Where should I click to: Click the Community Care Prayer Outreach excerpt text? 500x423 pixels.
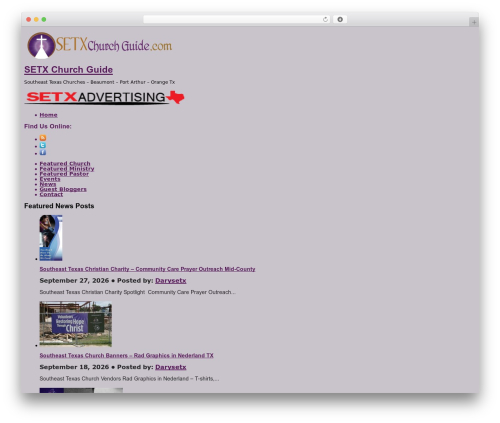tap(137, 292)
